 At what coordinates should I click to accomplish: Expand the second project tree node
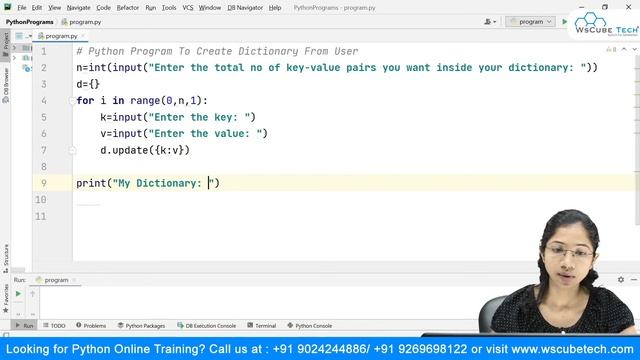point(15,58)
